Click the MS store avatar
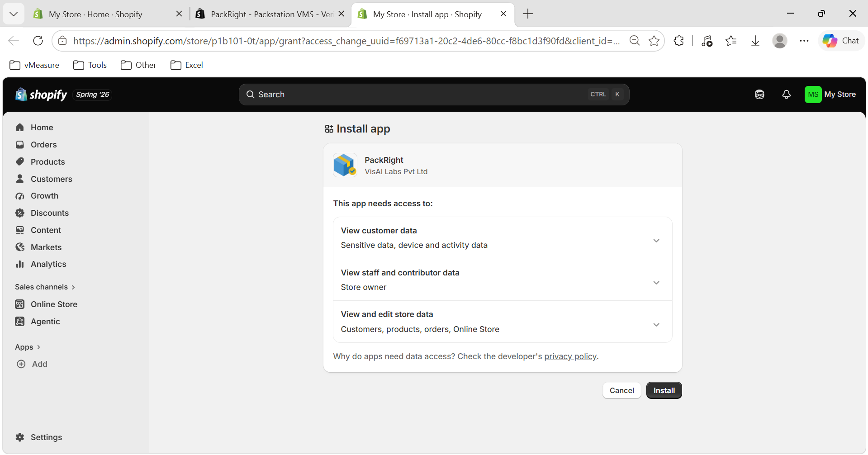Screen dimensions: 868x455 tap(813, 95)
